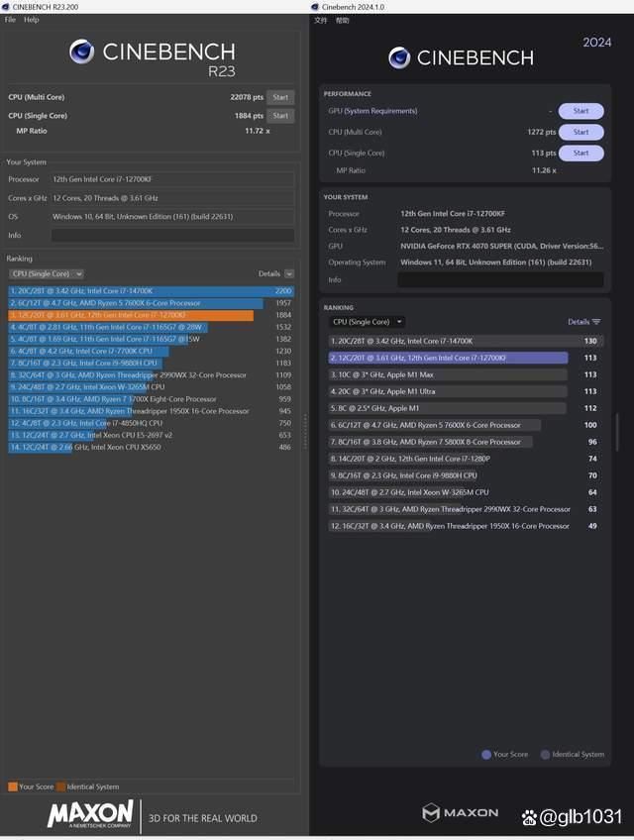
Task: Click Cinebench 2024 title bar app icon
Action: (x=315, y=7)
